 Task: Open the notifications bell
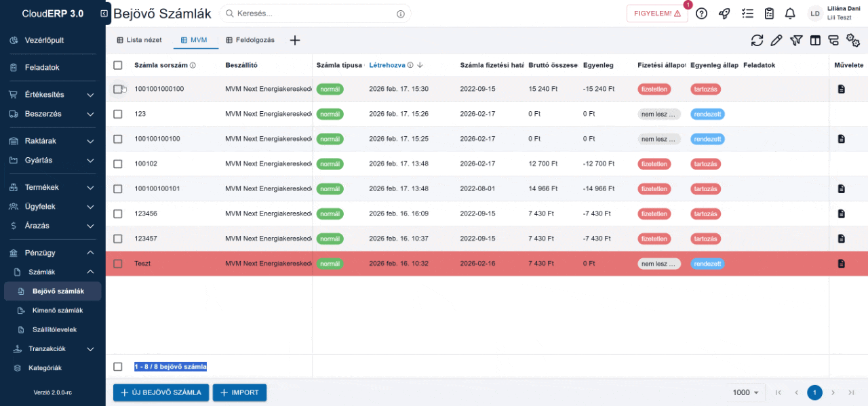790,14
